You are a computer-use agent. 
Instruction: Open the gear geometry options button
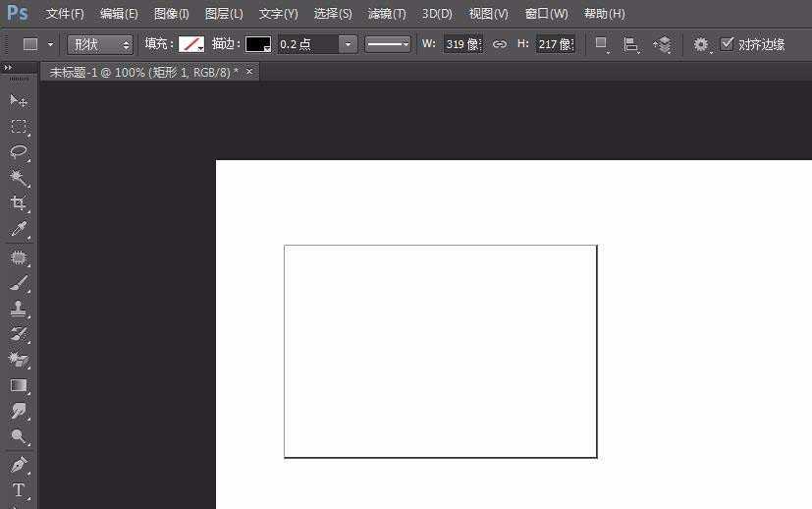tap(700, 44)
